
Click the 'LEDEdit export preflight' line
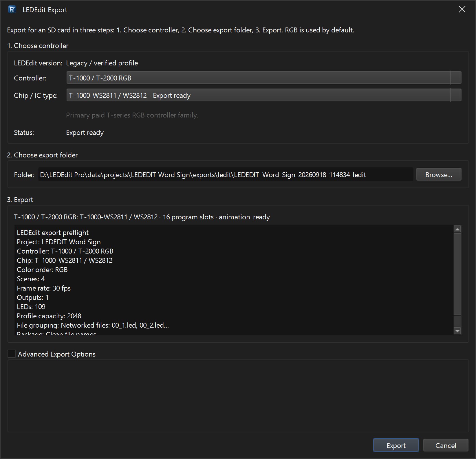coord(53,233)
